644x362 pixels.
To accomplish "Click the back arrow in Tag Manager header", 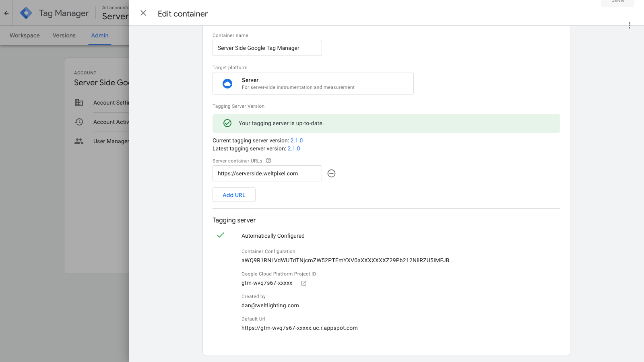I will (x=6, y=13).
